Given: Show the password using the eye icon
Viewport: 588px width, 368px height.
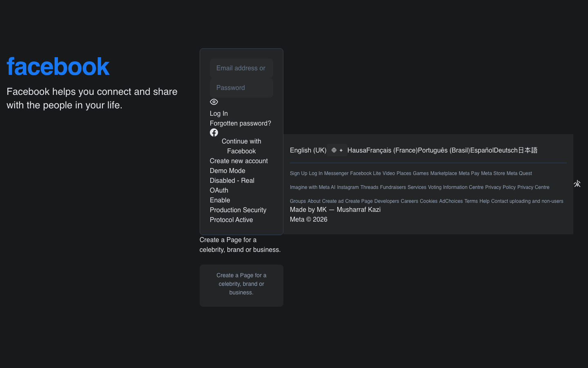Looking at the screenshot, I should [x=214, y=102].
